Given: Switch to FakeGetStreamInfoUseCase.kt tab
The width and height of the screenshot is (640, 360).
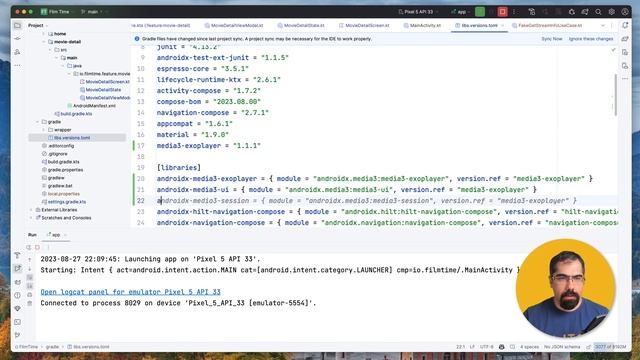Looking at the screenshot, I should tap(547, 25).
